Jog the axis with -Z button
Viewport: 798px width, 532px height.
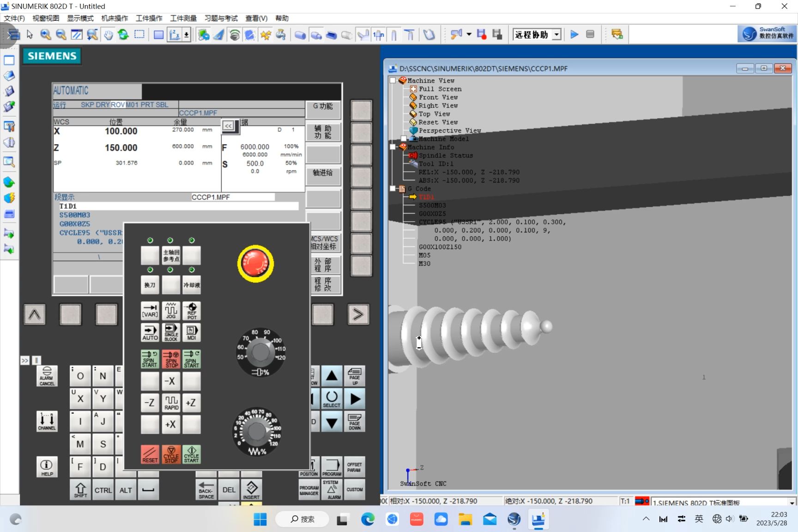pyautogui.click(x=150, y=403)
